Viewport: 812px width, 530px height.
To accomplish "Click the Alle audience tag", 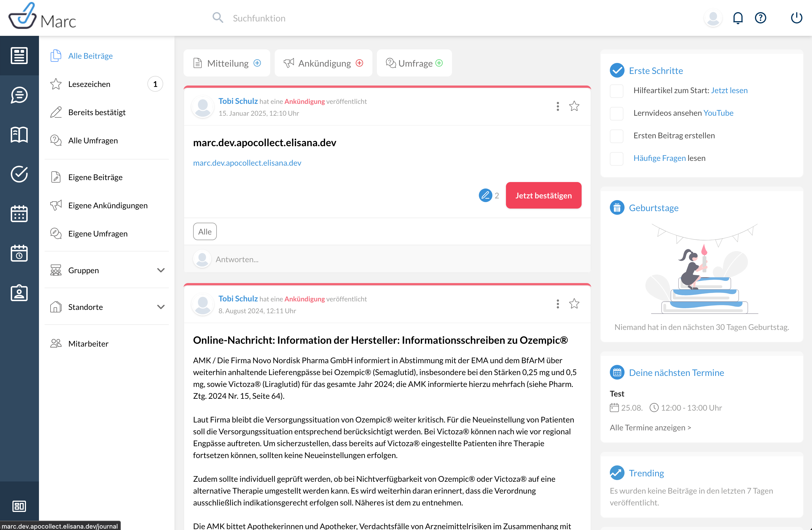I will click(x=205, y=232).
